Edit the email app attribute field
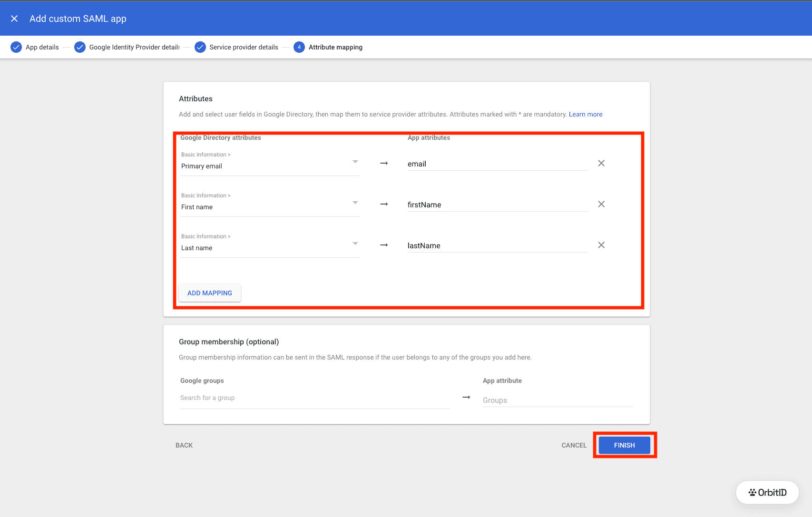Screen dimensions: 812x517 [498, 164]
